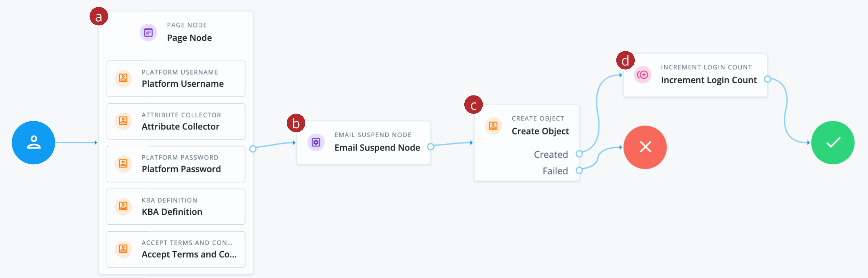This screenshot has width=868, height=278.
Task: Select the Email Suspend Node card
Action: coord(364,142)
